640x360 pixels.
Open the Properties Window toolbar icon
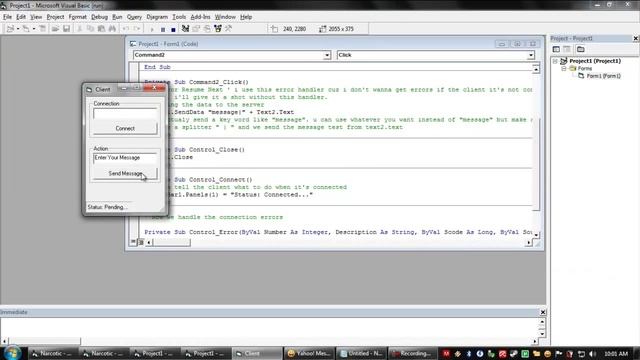[196, 29]
